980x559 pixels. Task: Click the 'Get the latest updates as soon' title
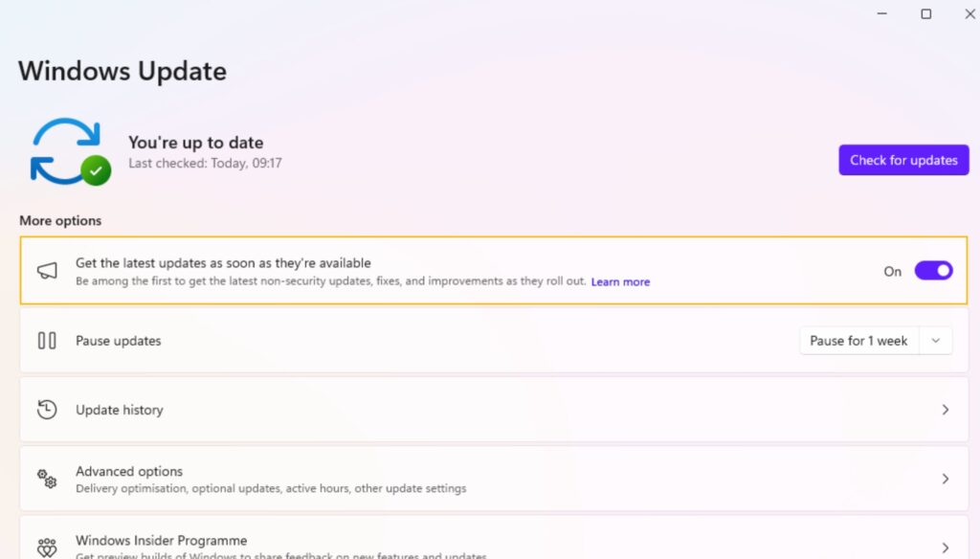223,263
